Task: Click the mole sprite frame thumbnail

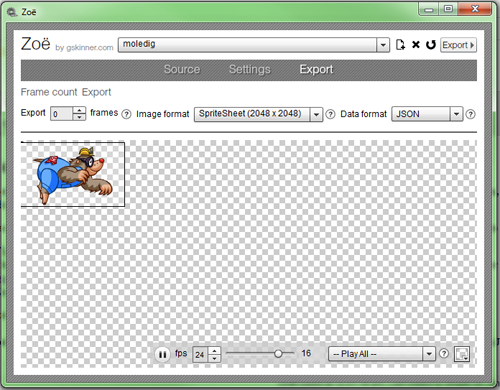Action: pos(73,174)
